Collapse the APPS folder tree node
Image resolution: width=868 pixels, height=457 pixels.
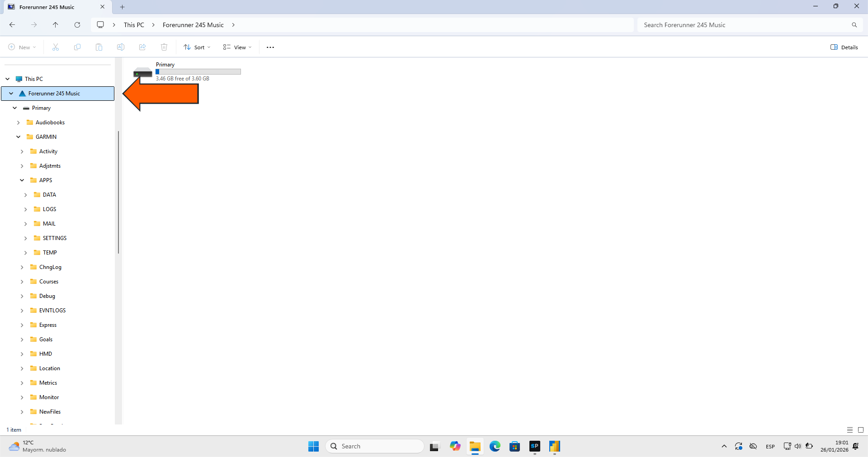22,180
